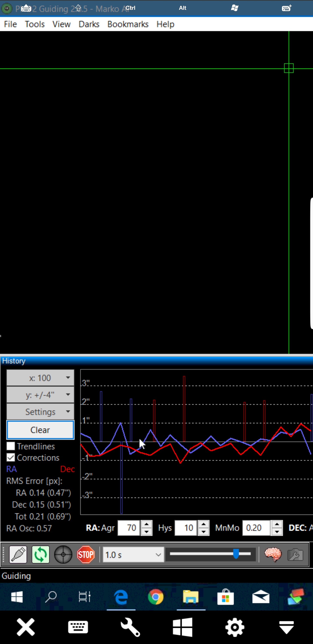313x644 pixels.
Task: Enable the Trendlines checkbox
Action: click(11, 446)
